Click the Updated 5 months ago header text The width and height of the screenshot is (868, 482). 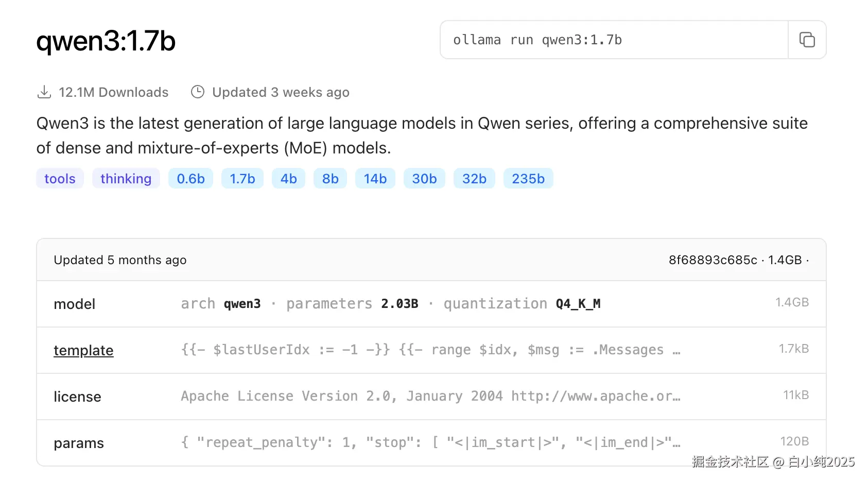120,260
